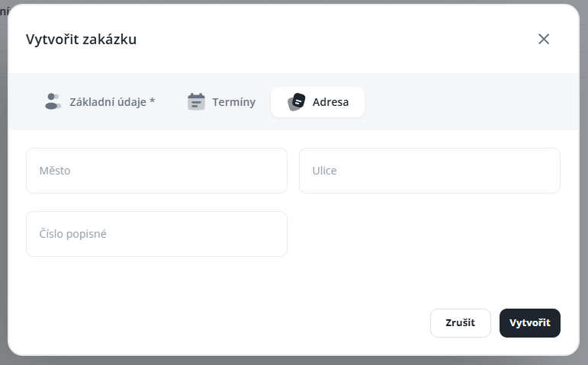This screenshot has height=365, width=588.
Task: Select the Adresa tab label
Action: (330, 101)
